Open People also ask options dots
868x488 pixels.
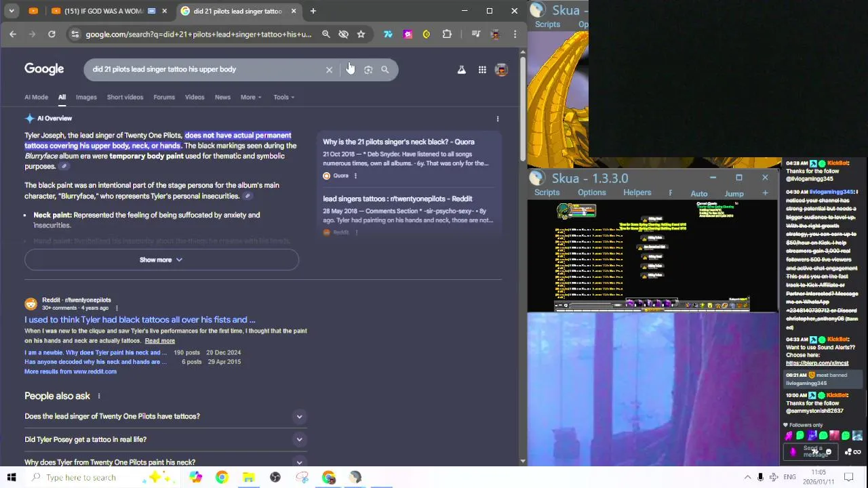pos(99,396)
